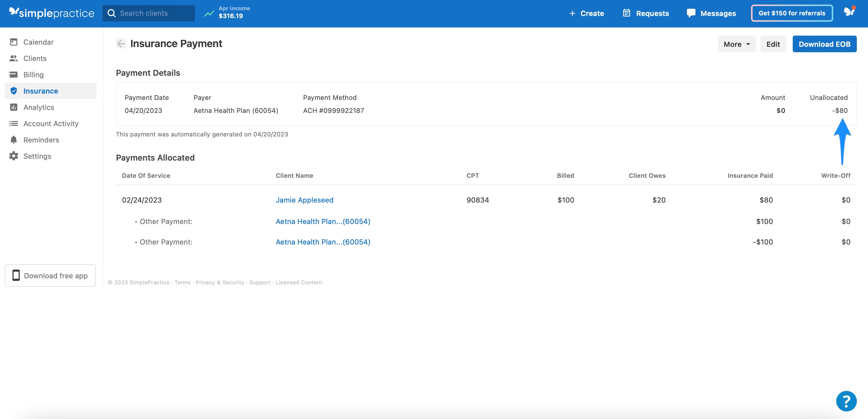Click the phone icon in Download free app

click(16, 275)
